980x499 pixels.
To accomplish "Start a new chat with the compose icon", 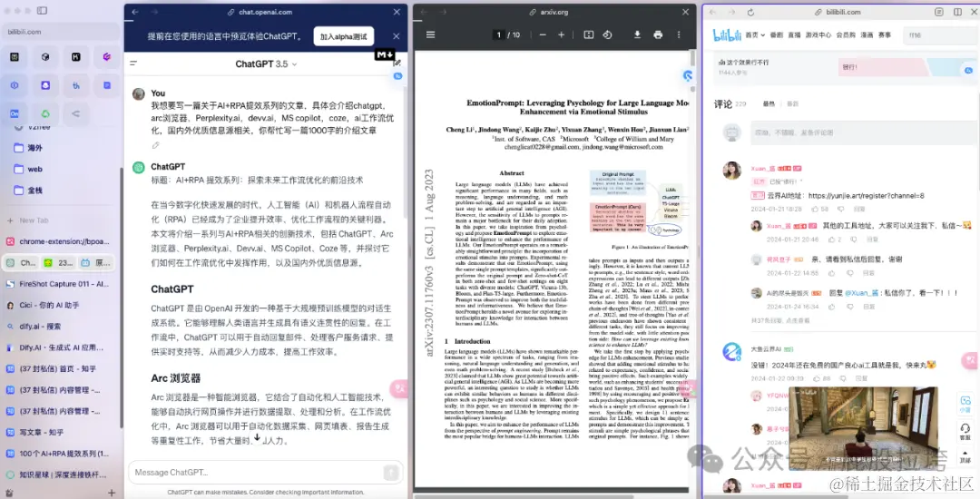I will [x=397, y=64].
